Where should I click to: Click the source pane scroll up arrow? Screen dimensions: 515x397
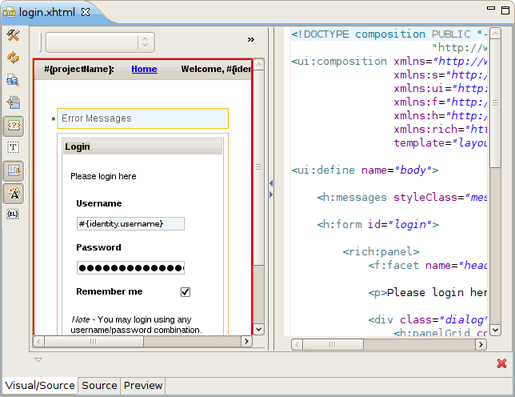(x=495, y=33)
